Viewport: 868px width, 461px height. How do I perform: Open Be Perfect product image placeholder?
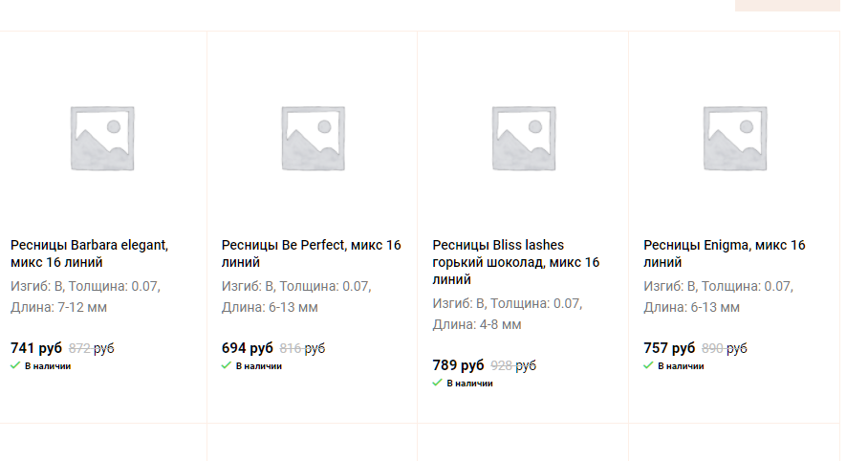click(314, 138)
